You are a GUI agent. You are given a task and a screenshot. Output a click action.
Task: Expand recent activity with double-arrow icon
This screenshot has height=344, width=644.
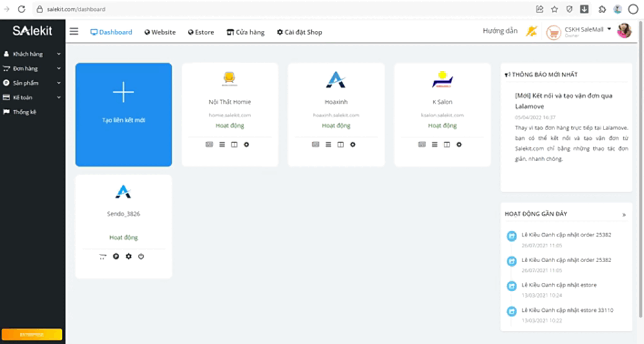[x=623, y=215]
